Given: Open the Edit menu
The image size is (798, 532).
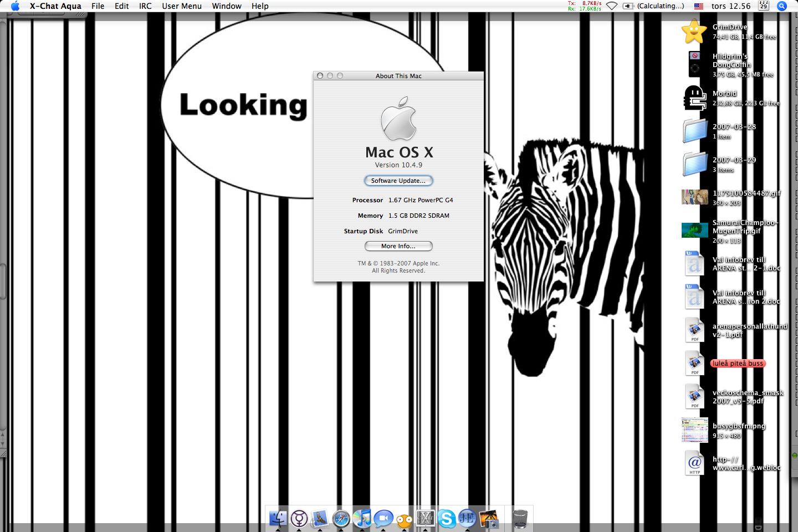Looking at the screenshot, I should (x=122, y=6).
